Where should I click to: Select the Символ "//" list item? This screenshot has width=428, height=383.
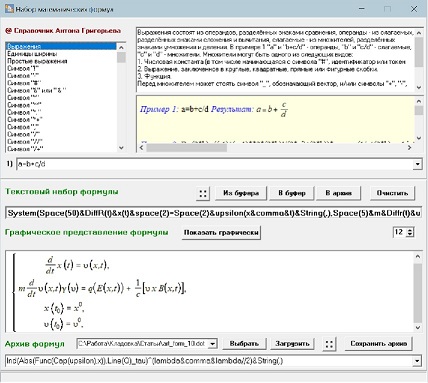[61, 142]
